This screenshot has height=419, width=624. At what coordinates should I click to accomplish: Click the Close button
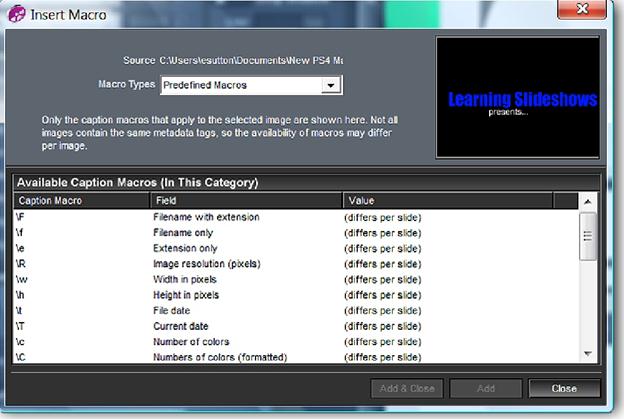[x=564, y=388]
